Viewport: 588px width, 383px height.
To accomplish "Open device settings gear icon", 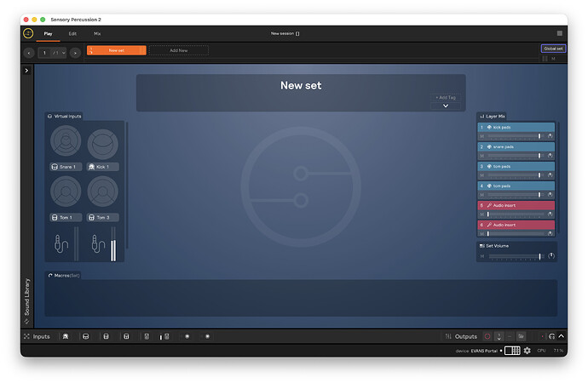I will pos(527,351).
